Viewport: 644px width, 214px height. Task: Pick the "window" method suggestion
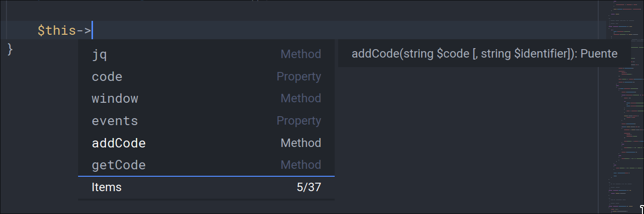pos(115,98)
